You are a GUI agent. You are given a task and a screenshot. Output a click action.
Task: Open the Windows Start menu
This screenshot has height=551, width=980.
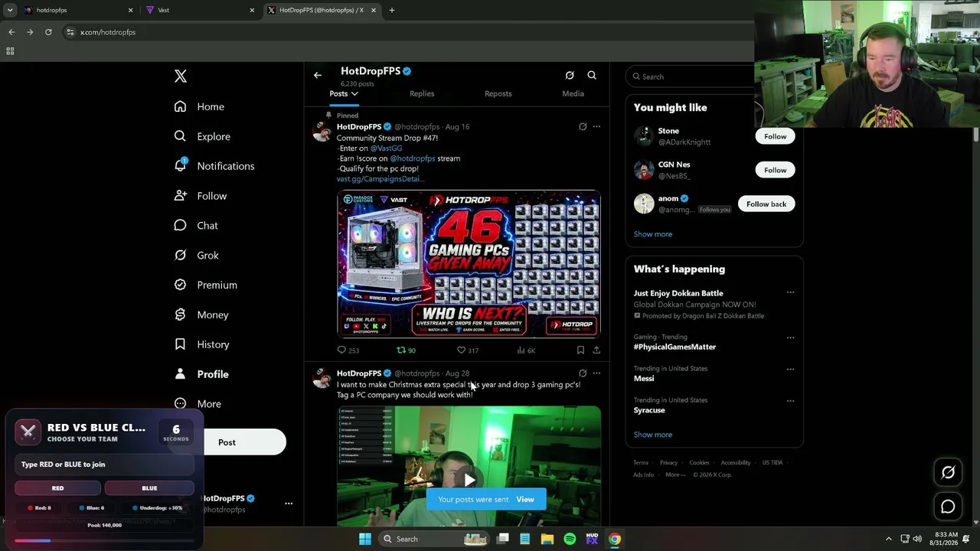click(x=365, y=539)
